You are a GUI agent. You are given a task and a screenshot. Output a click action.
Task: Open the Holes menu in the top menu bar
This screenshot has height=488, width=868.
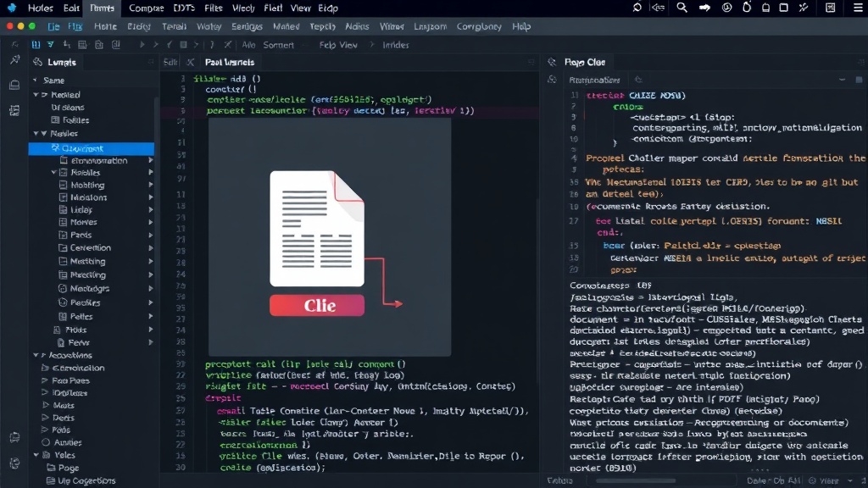tap(41, 8)
